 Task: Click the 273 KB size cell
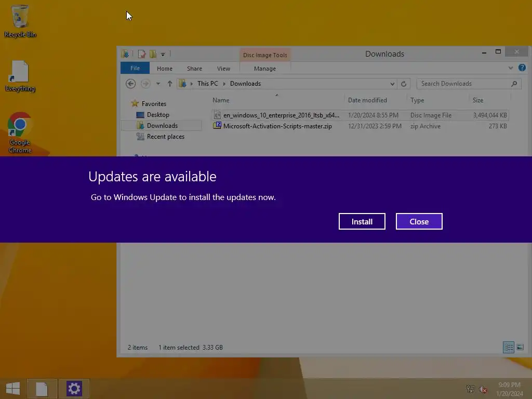[498, 126]
